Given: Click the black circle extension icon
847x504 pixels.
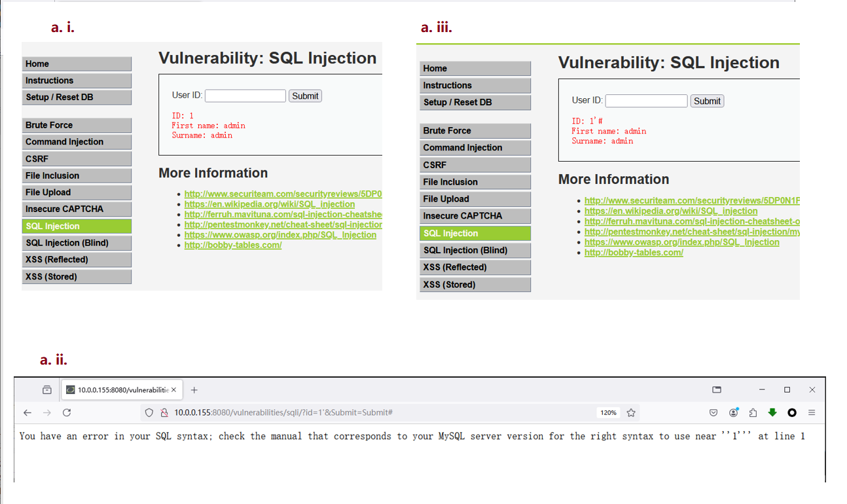Looking at the screenshot, I should [792, 412].
